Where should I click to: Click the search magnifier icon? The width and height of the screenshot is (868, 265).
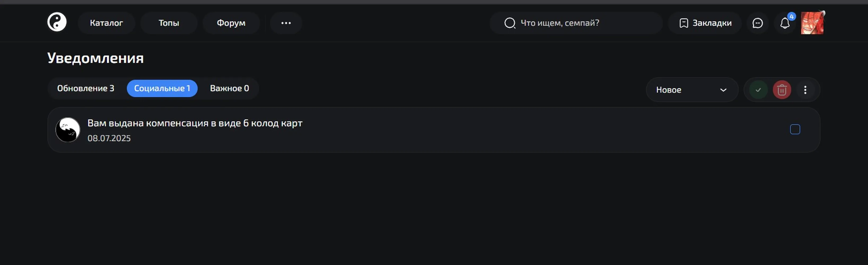point(510,23)
